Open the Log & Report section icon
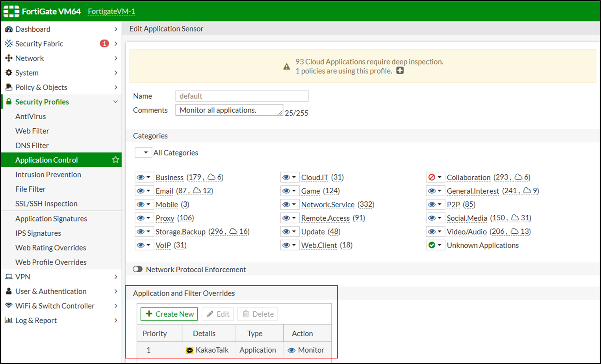Image resolution: width=601 pixels, height=364 pixels. click(8, 320)
